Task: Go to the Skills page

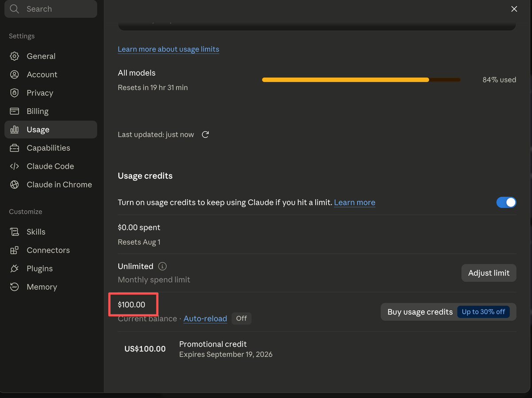Action: click(51, 232)
